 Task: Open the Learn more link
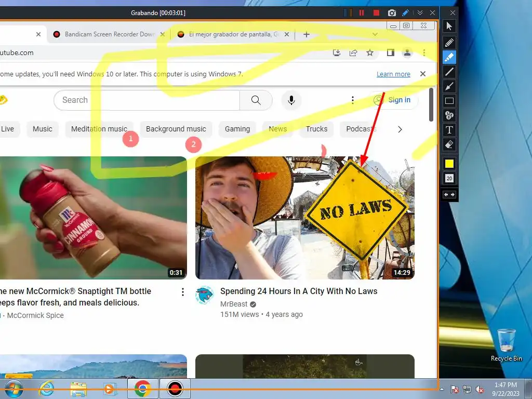(393, 74)
